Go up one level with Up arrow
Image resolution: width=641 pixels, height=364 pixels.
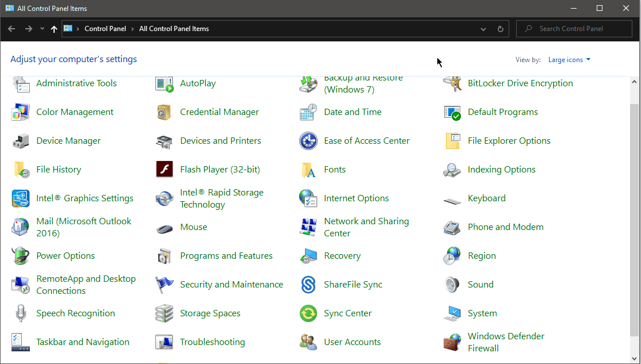tap(54, 29)
